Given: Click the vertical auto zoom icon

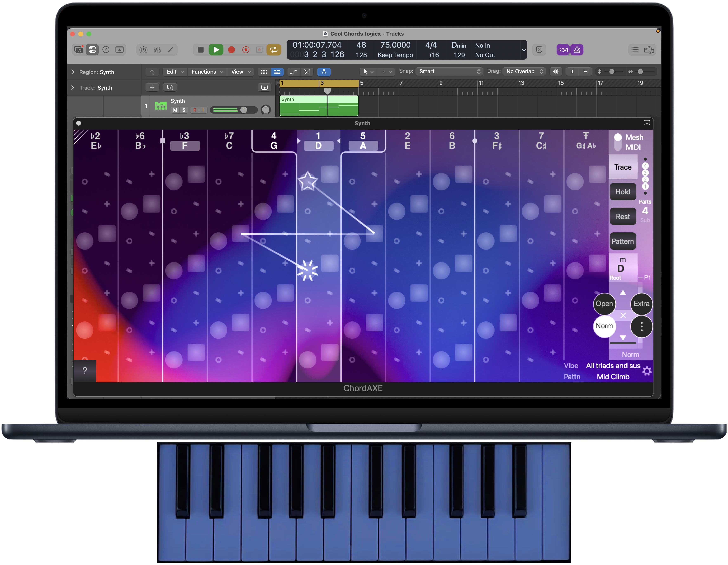Looking at the screenshot, I should tap(572, 71).
